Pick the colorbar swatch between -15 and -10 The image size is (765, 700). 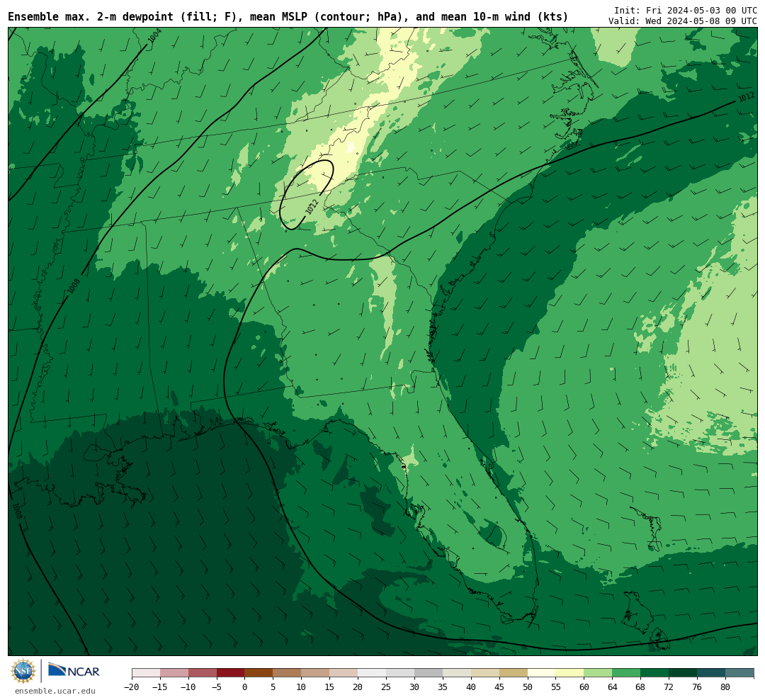174,673
